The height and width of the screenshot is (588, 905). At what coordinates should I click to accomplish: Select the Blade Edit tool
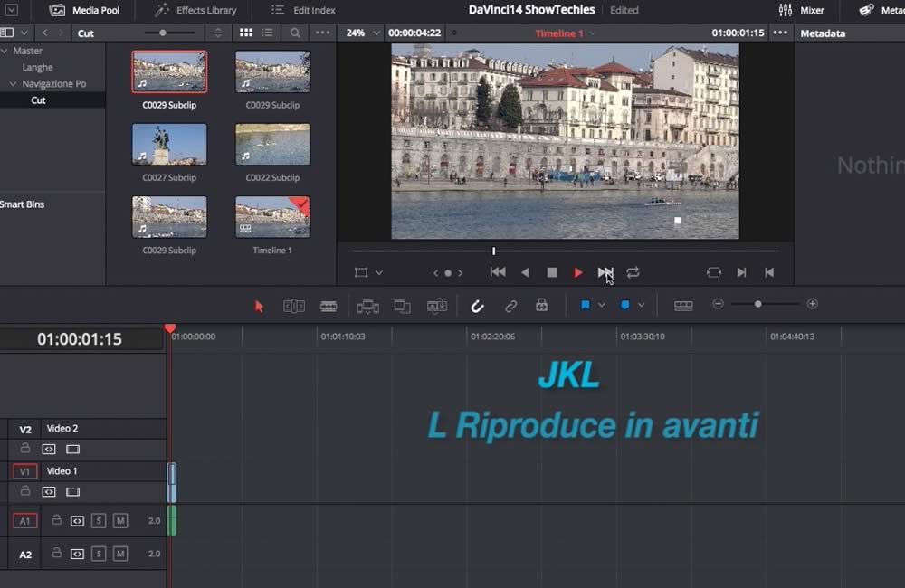click(x=329, y=306)
